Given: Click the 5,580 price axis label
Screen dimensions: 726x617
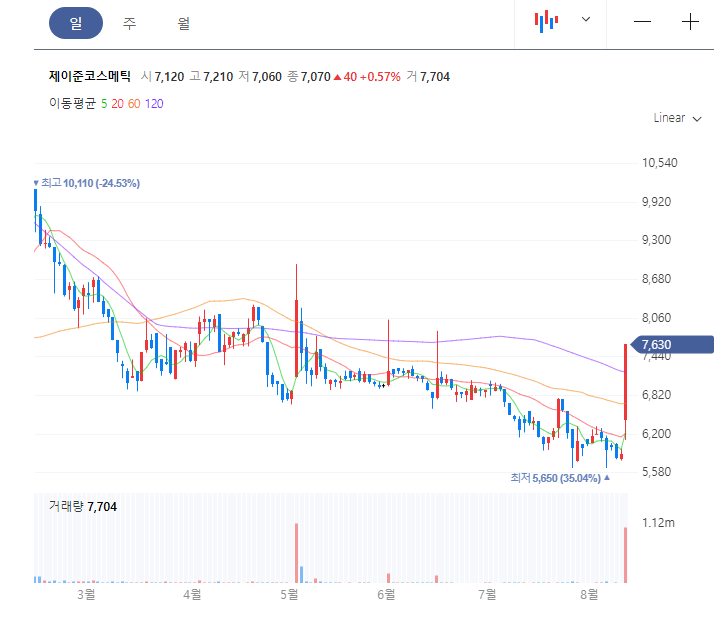Looking at the screenshot, I should (656, 472).
